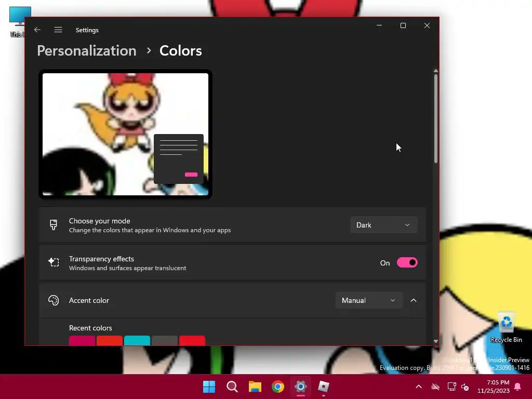Open File Explorer from the taskbar
Screen dimensions: 532x399
pyautogui.click(x=255, y=387)
